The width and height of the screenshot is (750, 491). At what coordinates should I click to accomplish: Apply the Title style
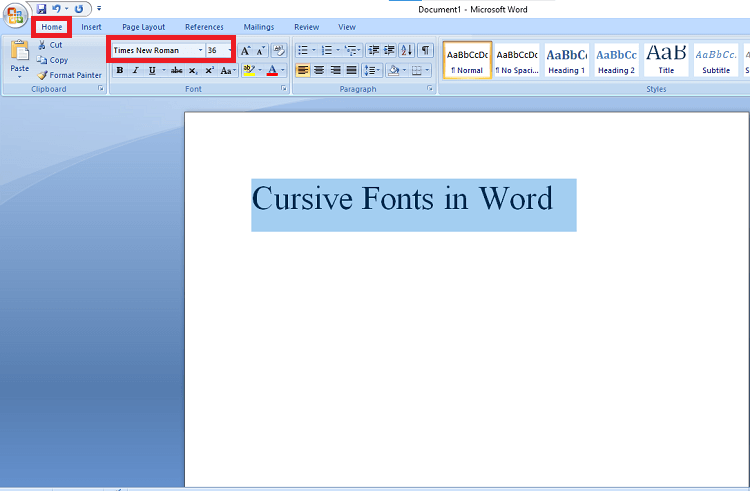(x=666, y=60)
